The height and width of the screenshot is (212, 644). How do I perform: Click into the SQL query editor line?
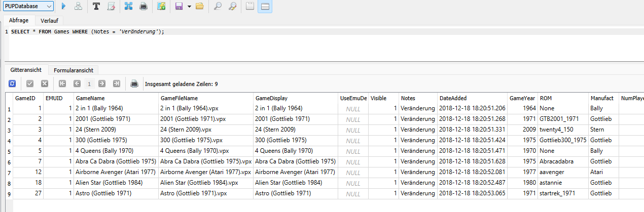[x=325, y=31]
